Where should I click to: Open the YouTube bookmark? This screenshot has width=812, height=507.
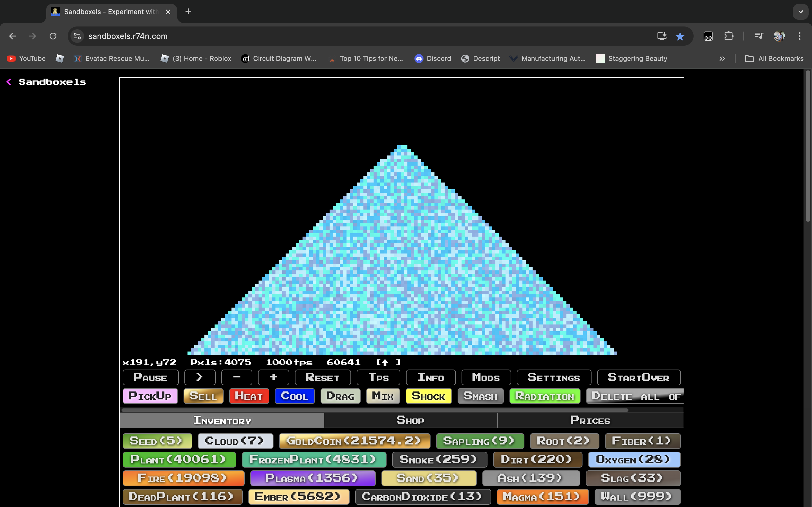click(27, 58)
